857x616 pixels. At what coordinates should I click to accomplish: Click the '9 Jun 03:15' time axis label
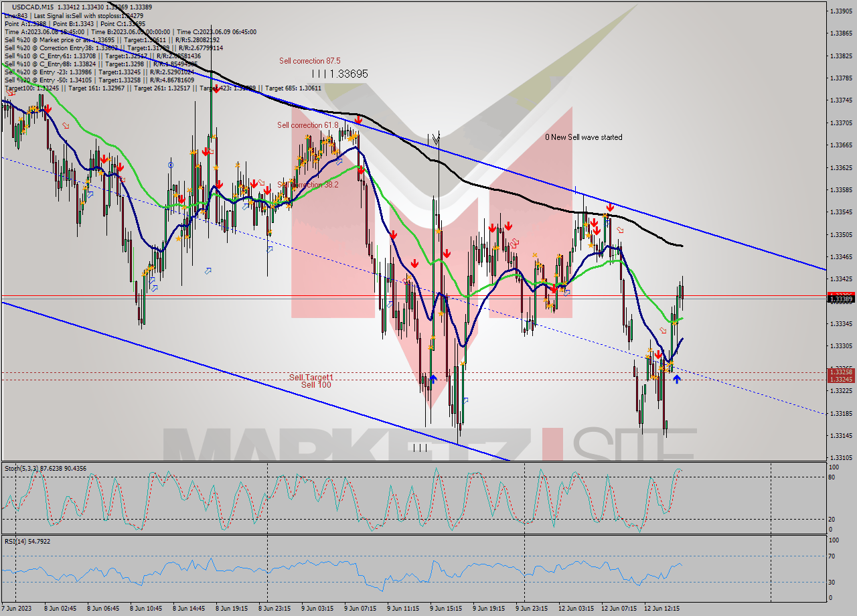(x=317, y=609)
